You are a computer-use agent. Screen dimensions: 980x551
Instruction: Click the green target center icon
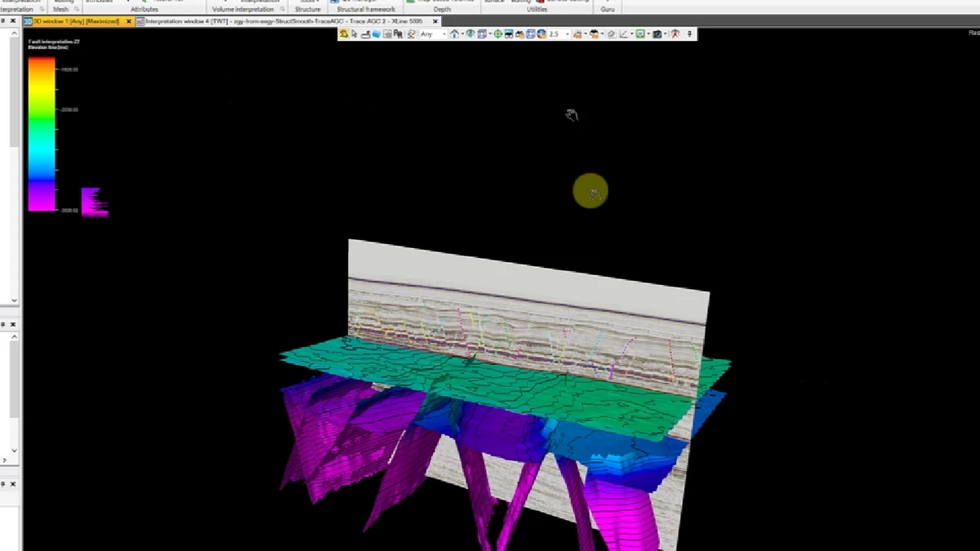[498, 34]
